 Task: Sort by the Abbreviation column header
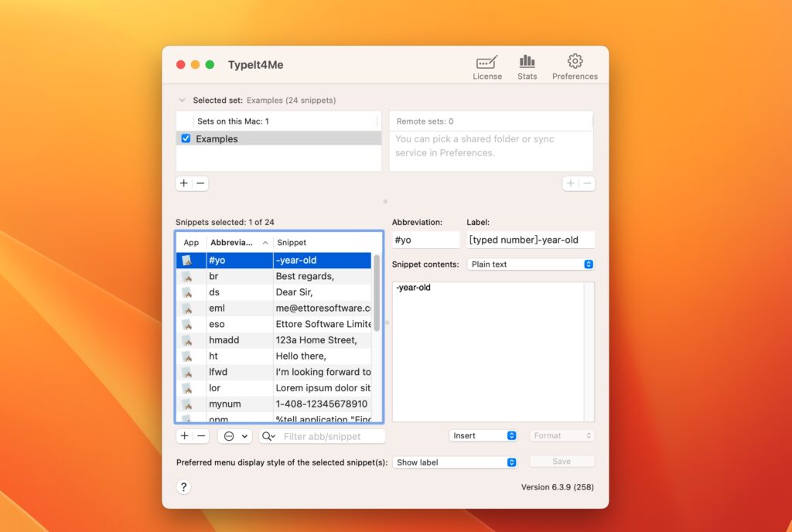click(234, 242)
